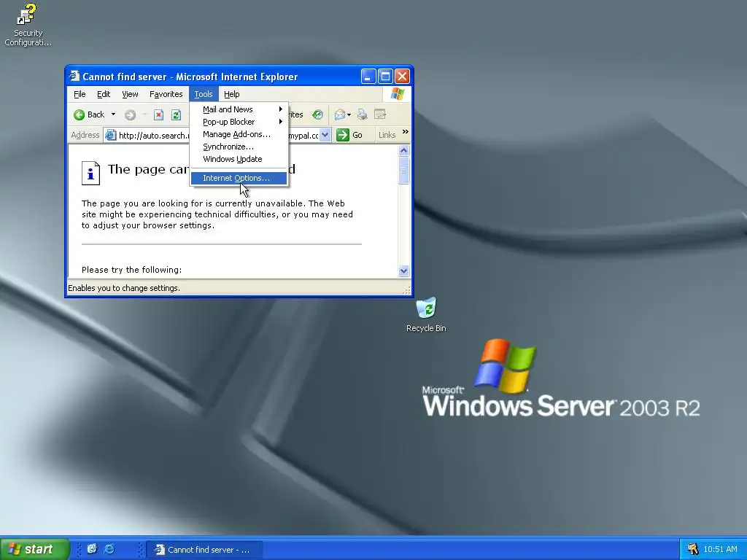Image resolution: width=747 pixels, height=560 pixels.
Task: Click the green Go arrow icon
Action: pyautogui.click(x=343, y=135)
